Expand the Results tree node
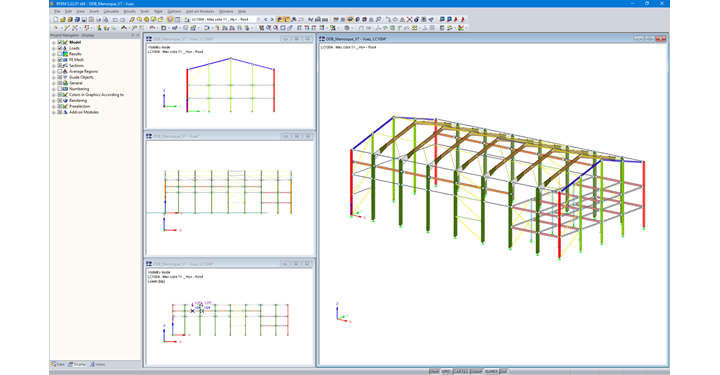Image resolution: width=720 pixels, height=375 pixels. point(54,54)
